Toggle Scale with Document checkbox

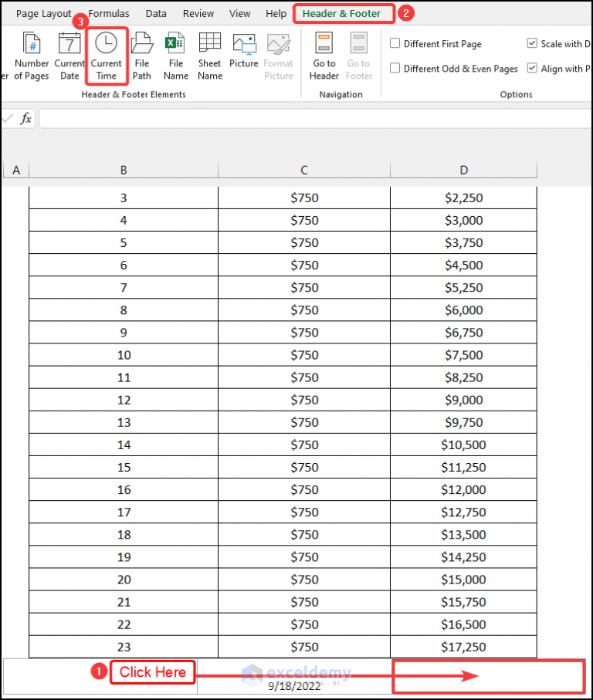[x=532, y=43]
